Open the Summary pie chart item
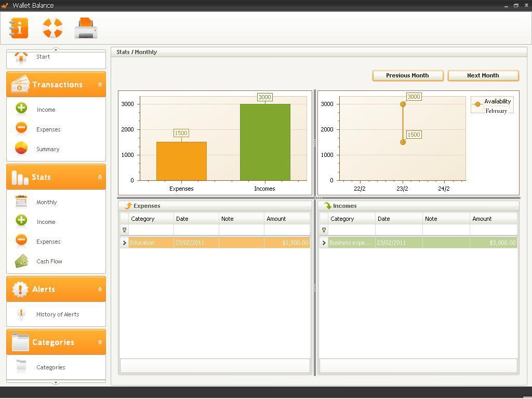532x399 pixels. [x=47, y=149]
